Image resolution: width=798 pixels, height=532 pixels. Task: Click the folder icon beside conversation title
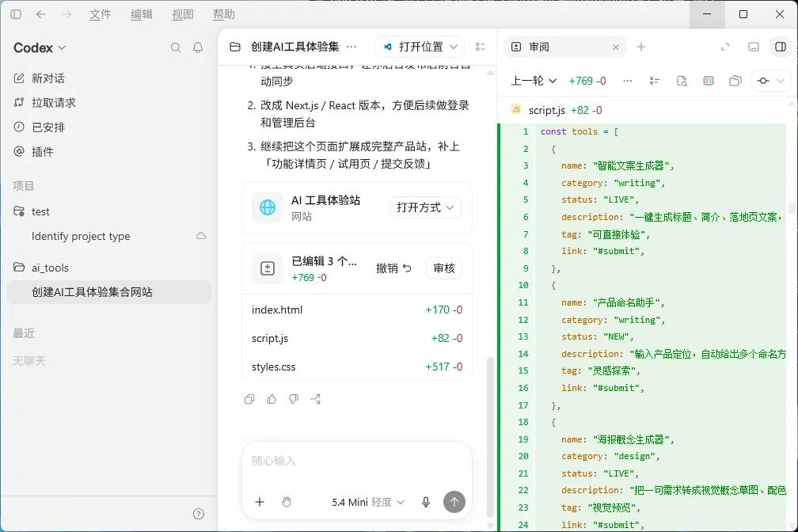(234, 47)
